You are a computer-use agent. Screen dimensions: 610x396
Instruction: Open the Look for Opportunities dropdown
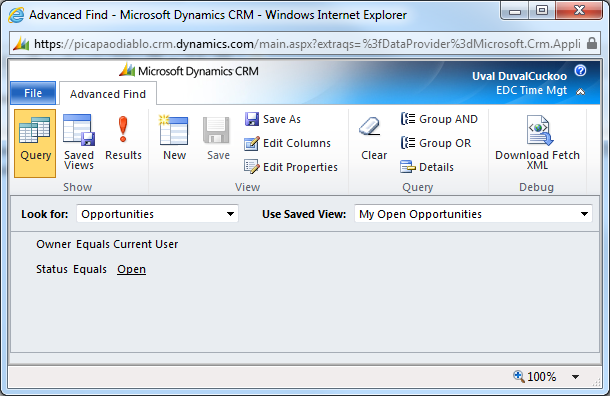(157, 214)
